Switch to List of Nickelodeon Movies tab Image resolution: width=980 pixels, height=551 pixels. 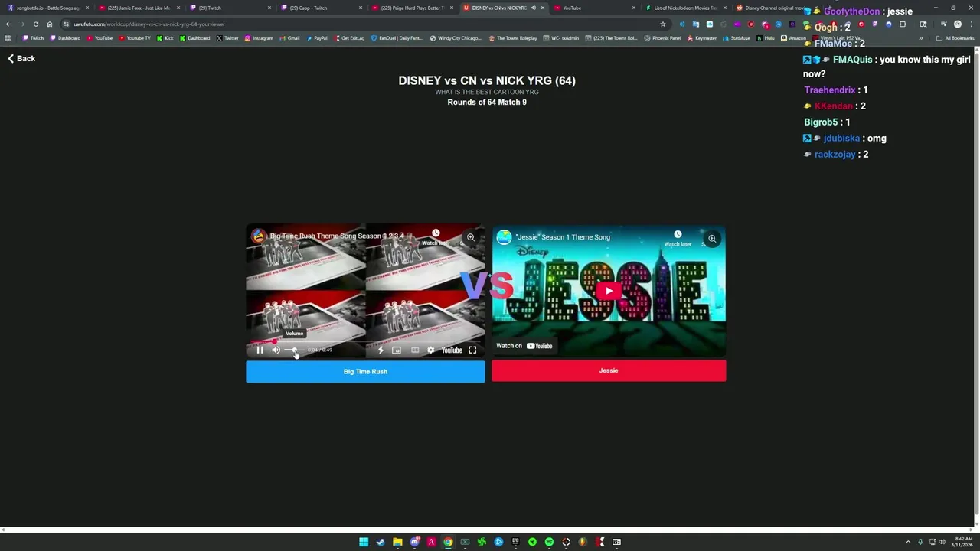[x=684, y=8]
